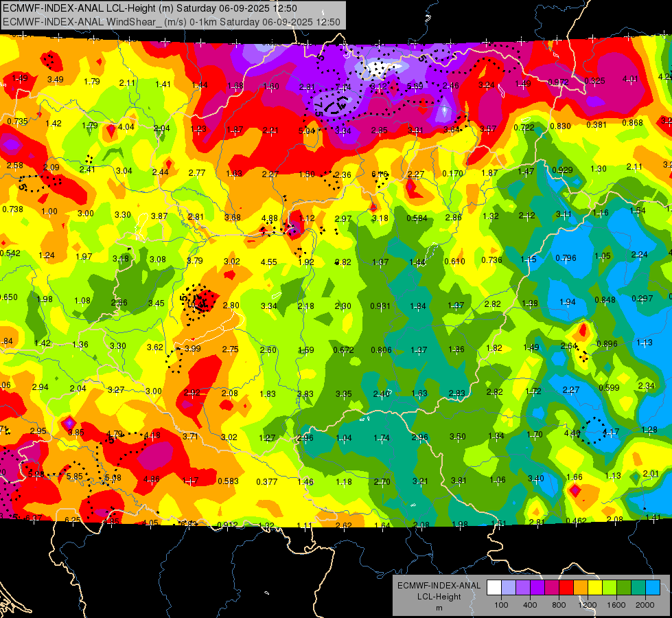This screenshot has height=618, width=672.
Task: Click the wind shear value 4.17
Action: pyautogui.click(x=611, y=431)
